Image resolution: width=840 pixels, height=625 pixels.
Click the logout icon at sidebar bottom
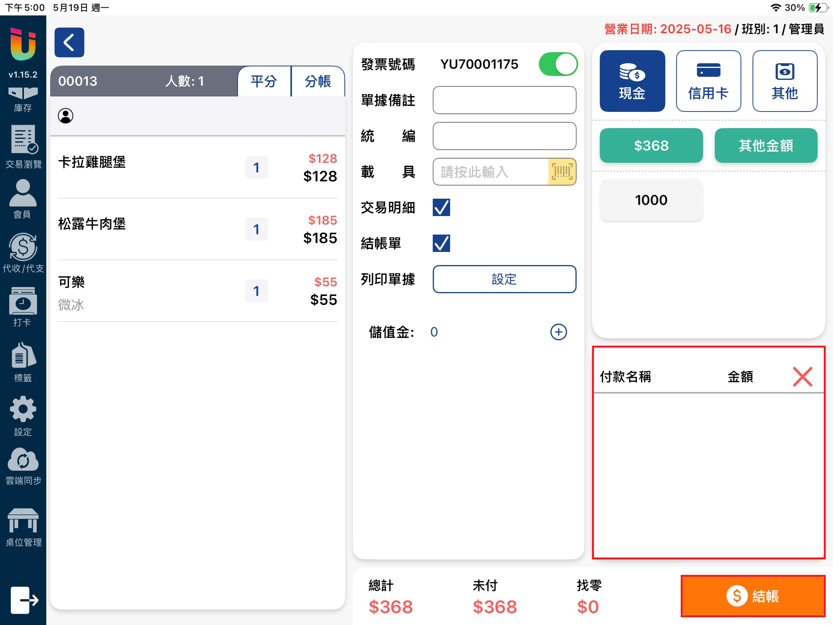[x=24, y=600]
